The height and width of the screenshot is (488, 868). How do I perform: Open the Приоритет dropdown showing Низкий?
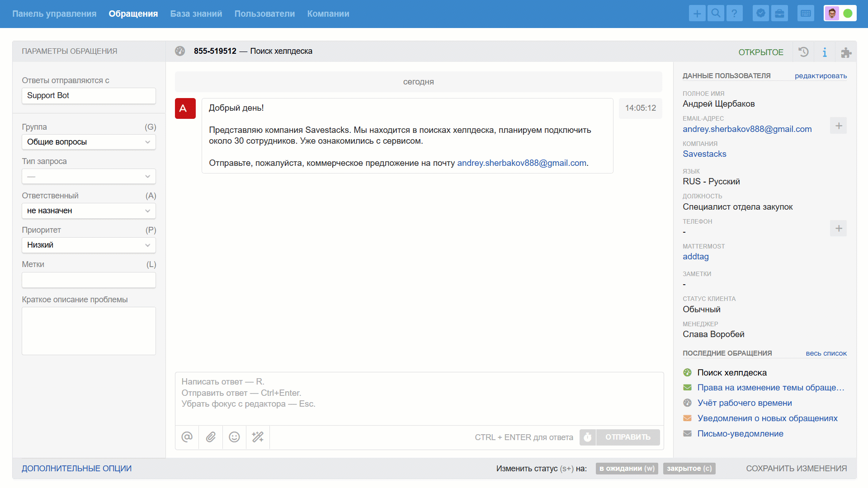coord(89,245)
